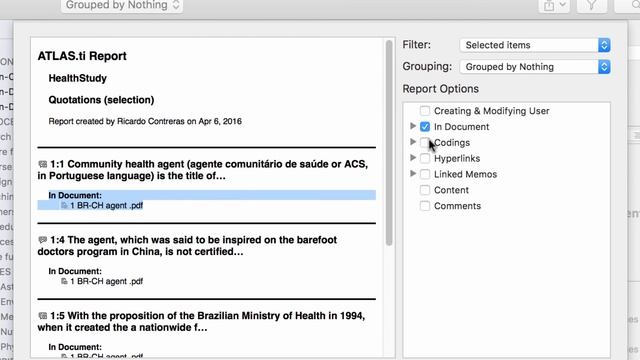Open the Filter dropdown showing Selected items

tap(535, 45)
